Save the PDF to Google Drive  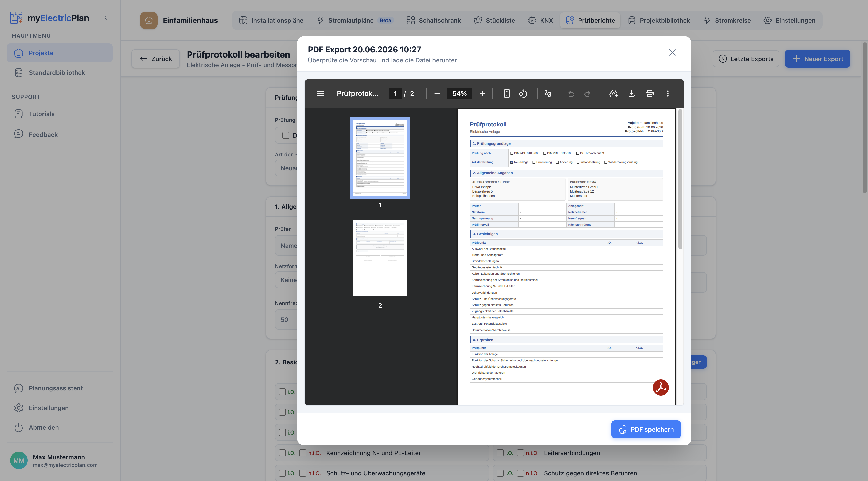tap(613, 94)
